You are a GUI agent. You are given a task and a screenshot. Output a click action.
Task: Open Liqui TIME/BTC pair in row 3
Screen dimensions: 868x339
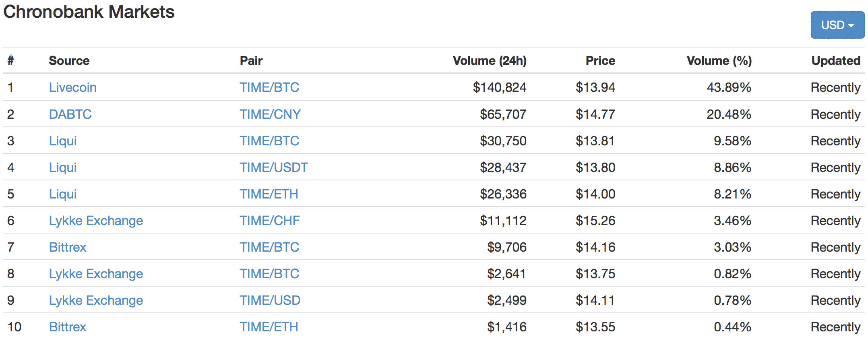click(269, 141)
